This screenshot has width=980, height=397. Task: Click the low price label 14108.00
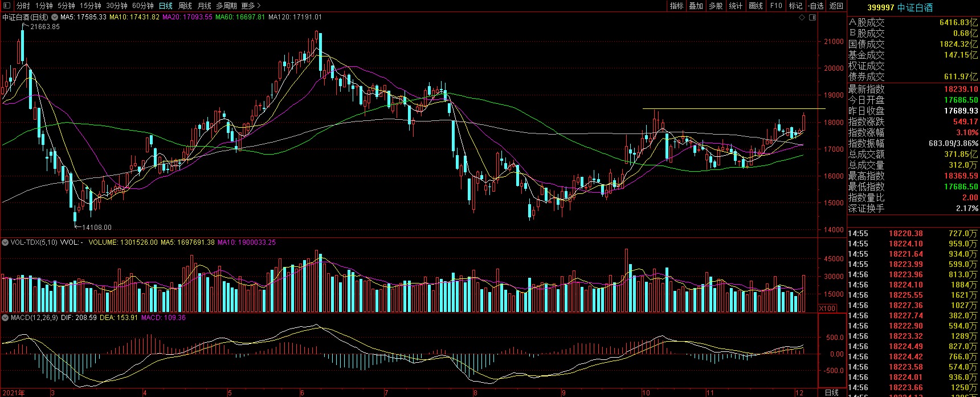click(97, 228)
